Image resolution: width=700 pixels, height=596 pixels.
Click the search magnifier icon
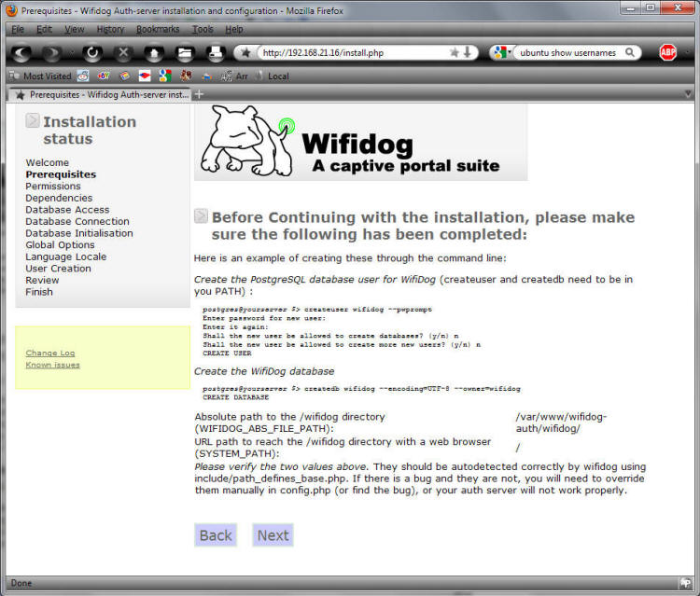click(630, 52)
